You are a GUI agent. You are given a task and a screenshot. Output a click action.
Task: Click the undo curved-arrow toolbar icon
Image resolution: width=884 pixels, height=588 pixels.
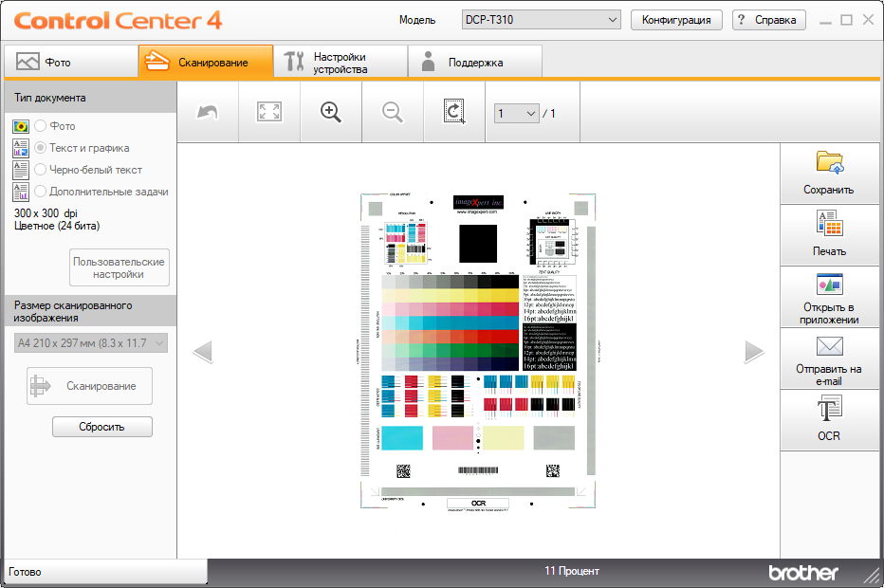[x=208, y=112]
